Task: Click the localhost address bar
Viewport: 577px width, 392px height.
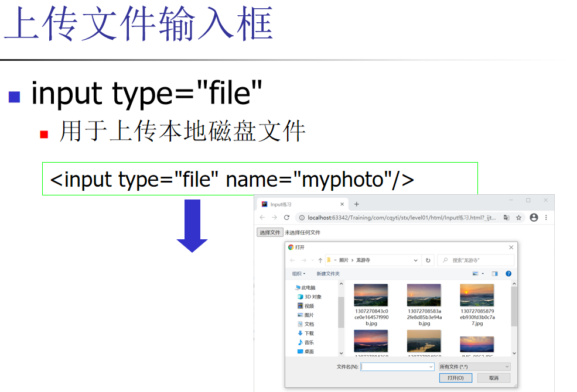Action: [x=402, y=218]
